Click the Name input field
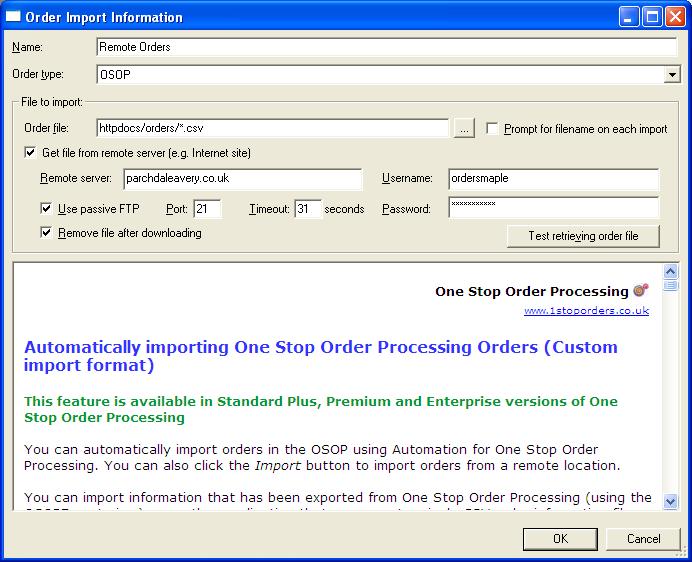692x562 pixels. 386,47
